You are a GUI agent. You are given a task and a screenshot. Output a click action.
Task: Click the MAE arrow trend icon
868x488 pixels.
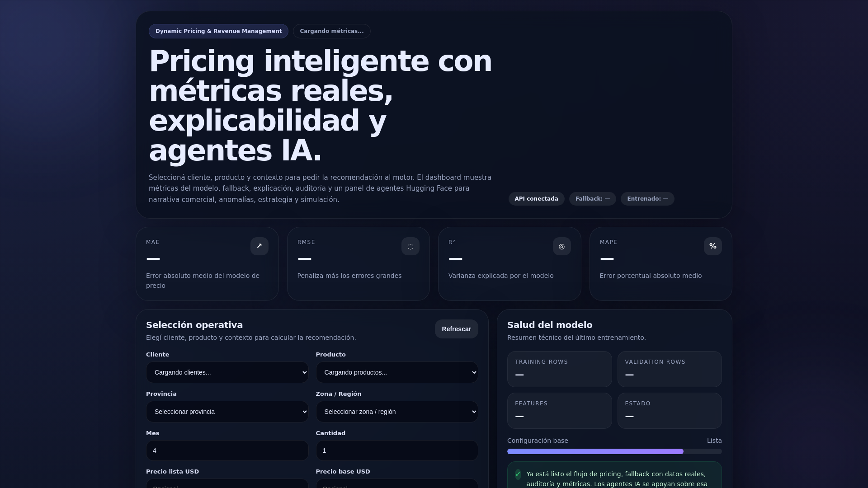point(259,246)
